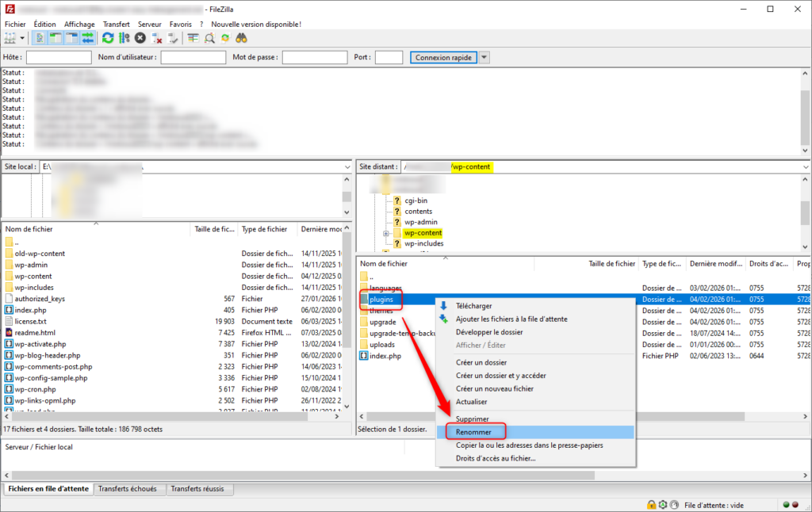Screen dimensions: 812x512
Task: Open the Transfert menu
Action: pos(116,24)
